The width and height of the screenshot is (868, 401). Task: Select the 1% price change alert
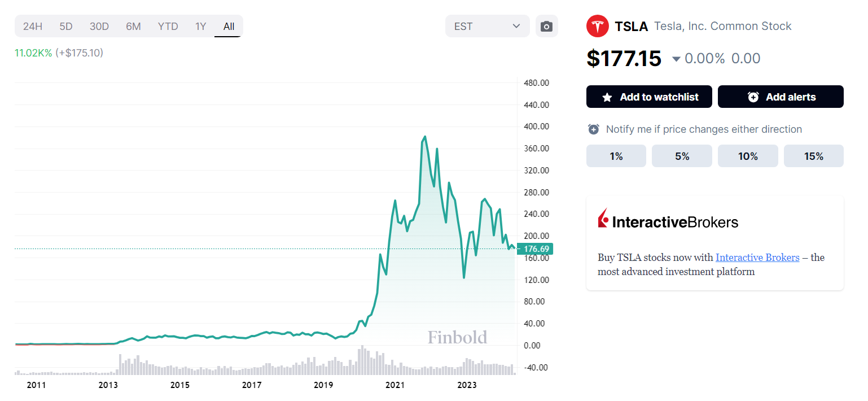pyautogui.click(x=616, y=156)
